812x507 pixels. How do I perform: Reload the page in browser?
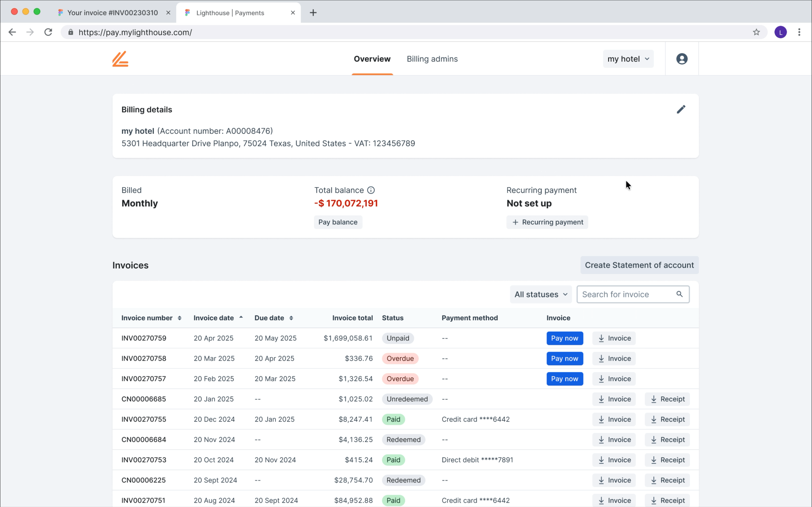(48, 32)
